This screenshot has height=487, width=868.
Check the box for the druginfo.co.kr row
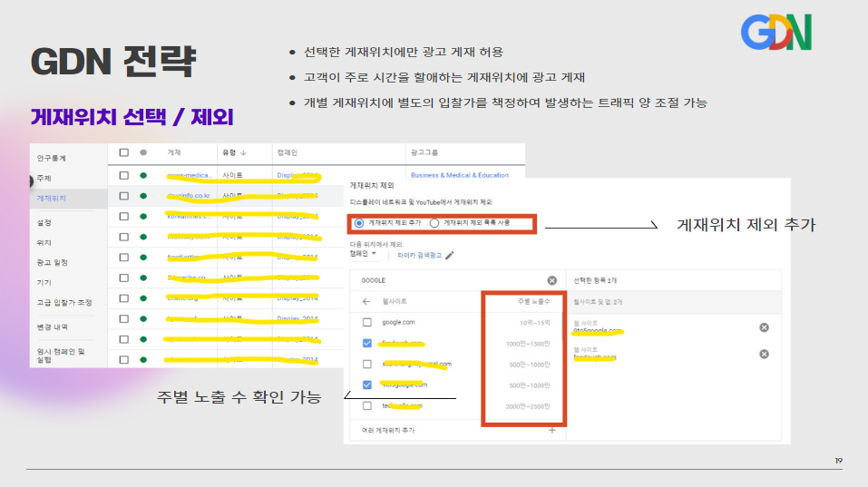(x=124, y=196)
